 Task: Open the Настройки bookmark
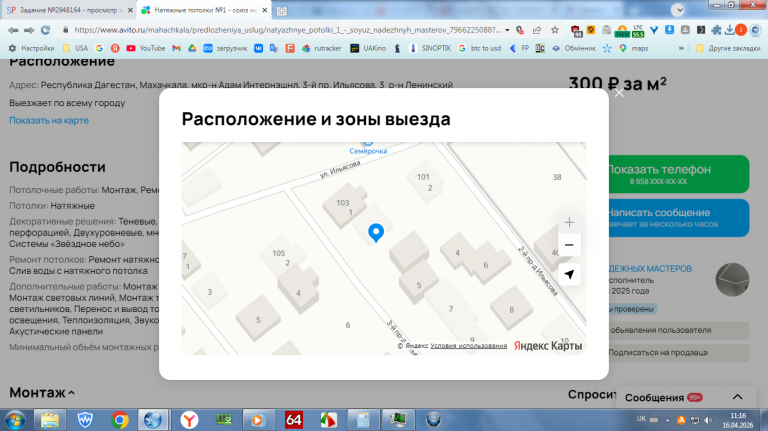pyautogui.click(x=31, y=48)
